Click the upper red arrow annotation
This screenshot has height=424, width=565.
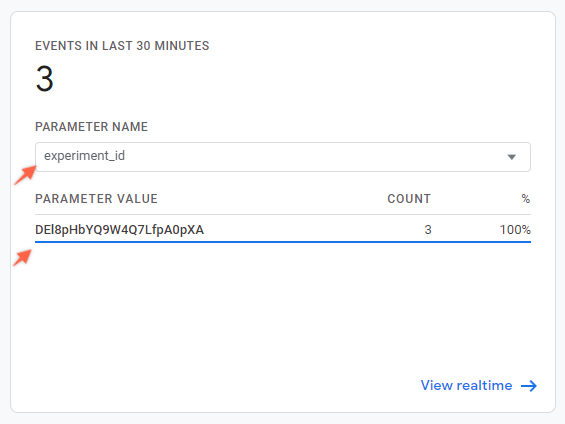[x=25, y=175]
